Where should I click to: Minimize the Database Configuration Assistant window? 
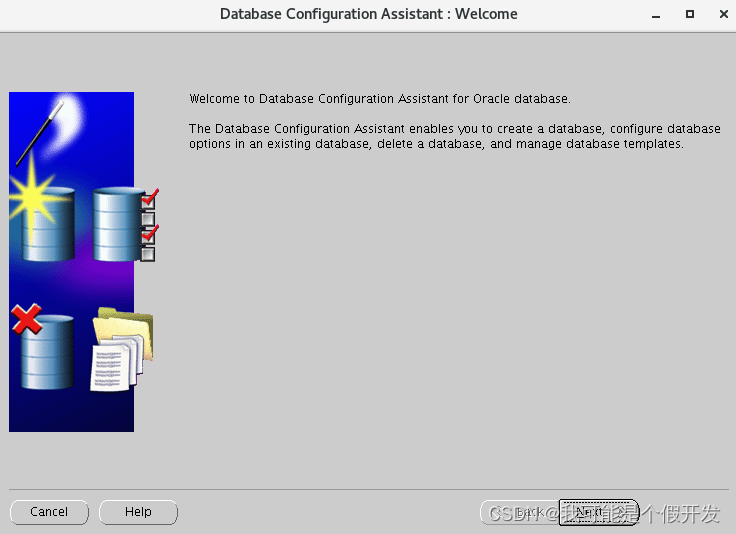pos(656,15)
